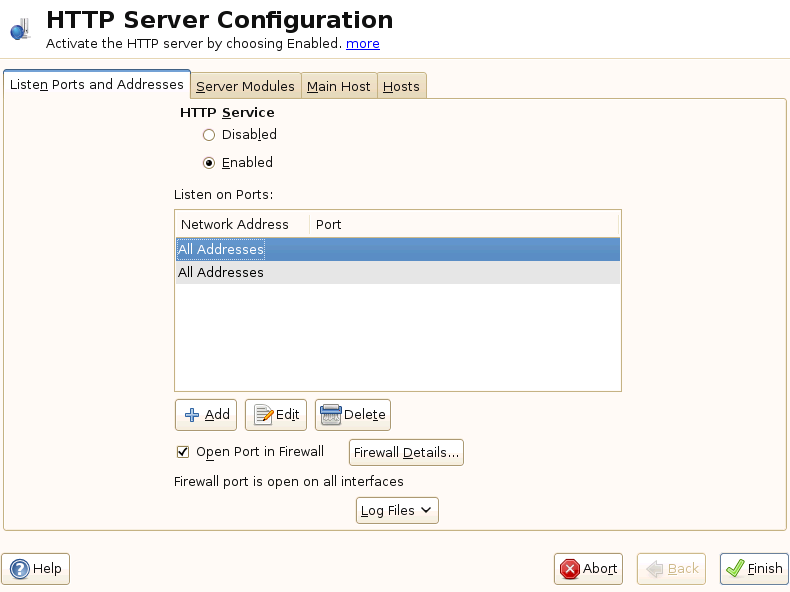This screenshot has width=790, height=592.
Task: Open the Main Host tab
Action: pyautogui.click(x=338, y=87)
